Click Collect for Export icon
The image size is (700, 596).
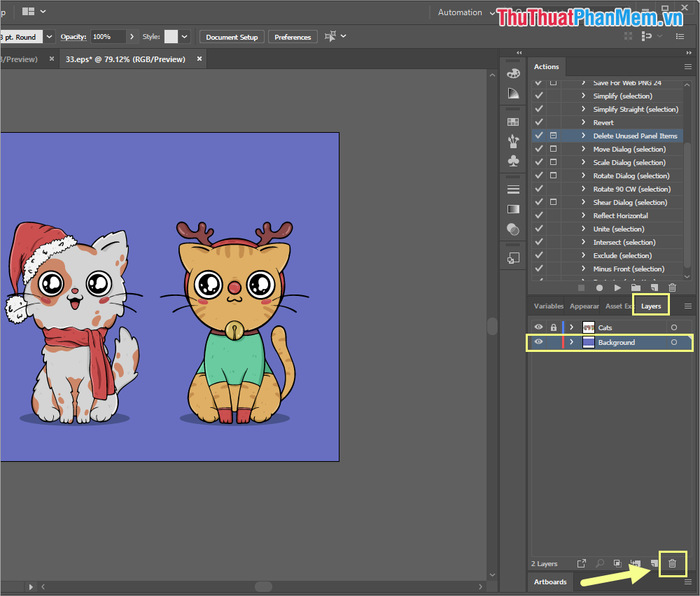point(581,563)
